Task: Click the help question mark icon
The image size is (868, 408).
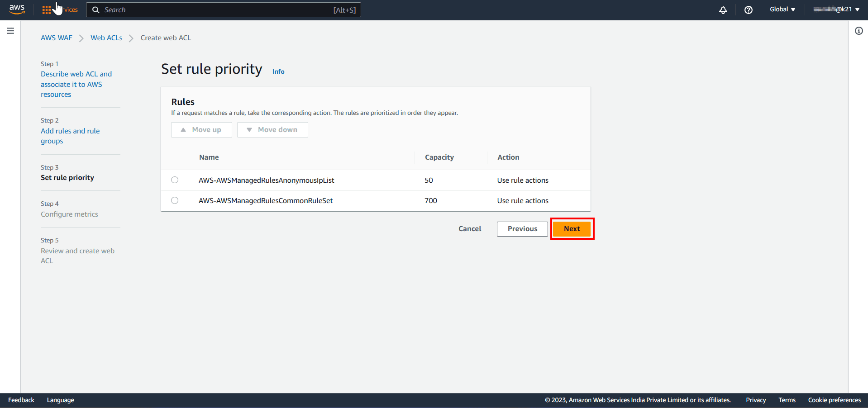Action: pos(748,10)
